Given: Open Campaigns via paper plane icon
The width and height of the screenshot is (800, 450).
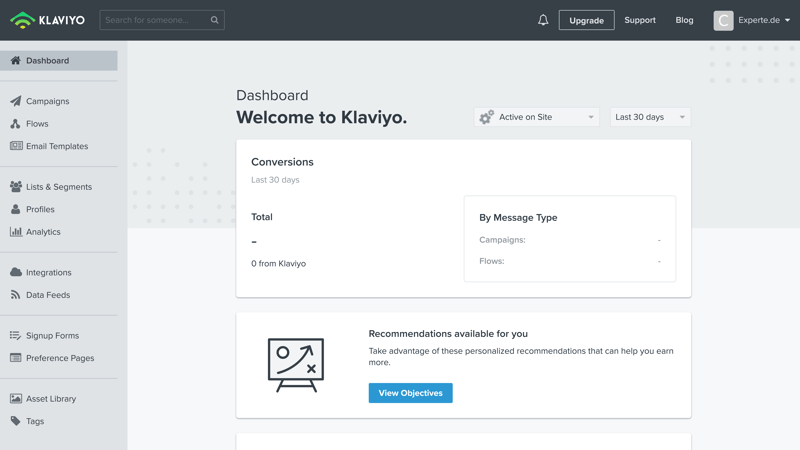Looking at the screenshot, I should (x=16, y=101).
